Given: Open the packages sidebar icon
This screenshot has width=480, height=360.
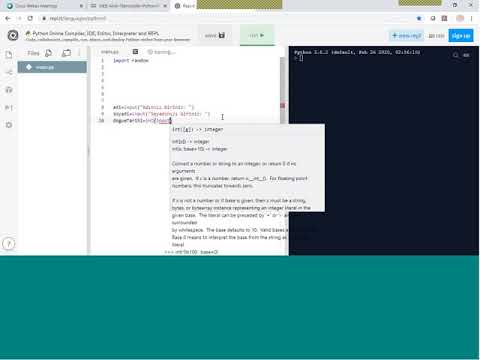Looking at the screenshot, I should pyautogui.click(x=9, y=90).
